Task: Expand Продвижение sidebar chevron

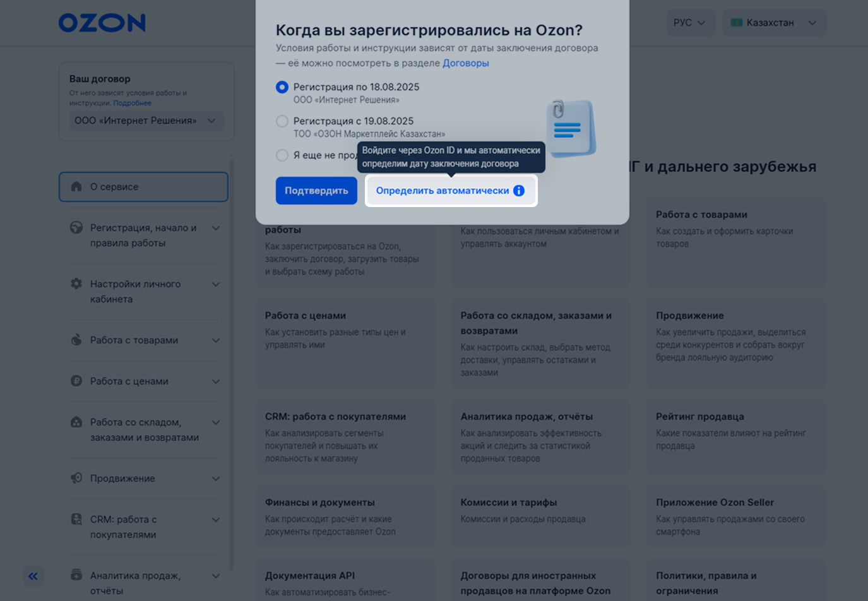Action: point(216,479)
